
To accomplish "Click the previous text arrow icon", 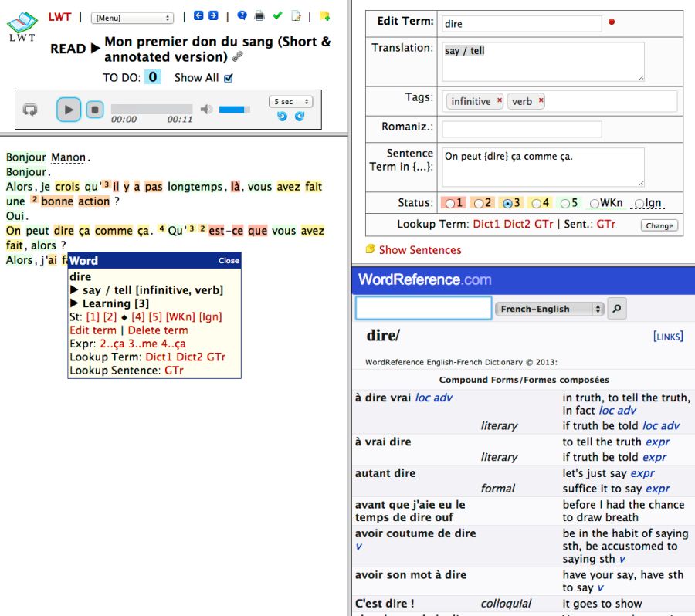I will [198, 15].
